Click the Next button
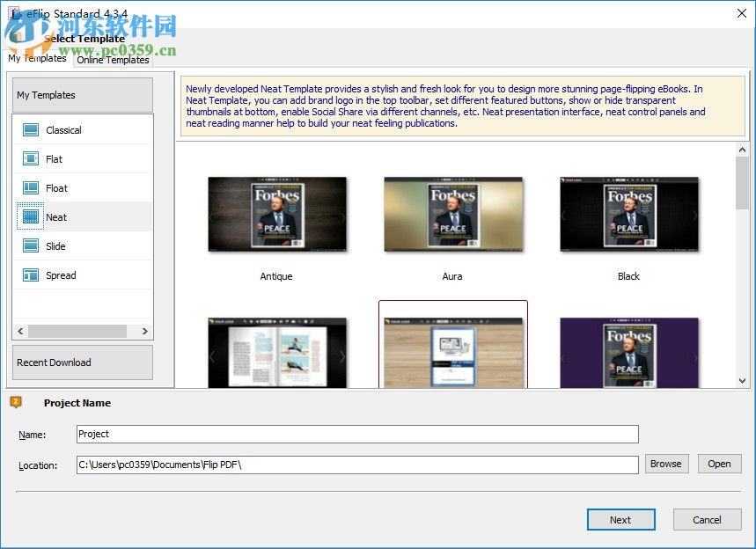Viewport: 756px width, 549px height. [x=620, y=519]
